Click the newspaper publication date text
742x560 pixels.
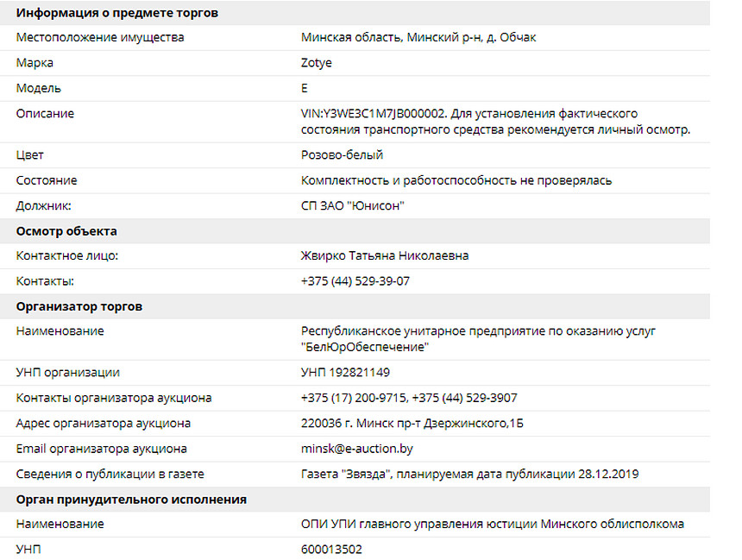pos(470,474)
